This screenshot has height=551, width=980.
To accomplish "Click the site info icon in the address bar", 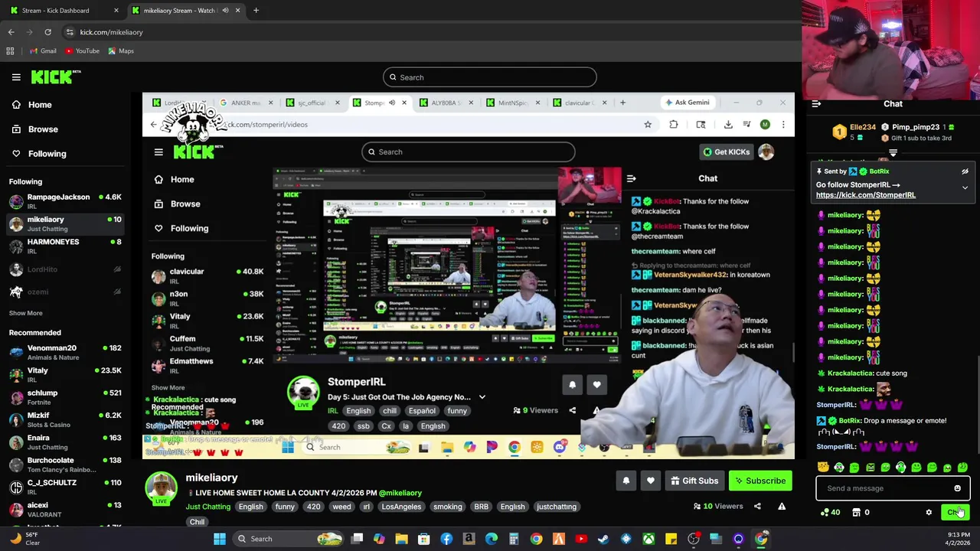I will coord(70,32).
